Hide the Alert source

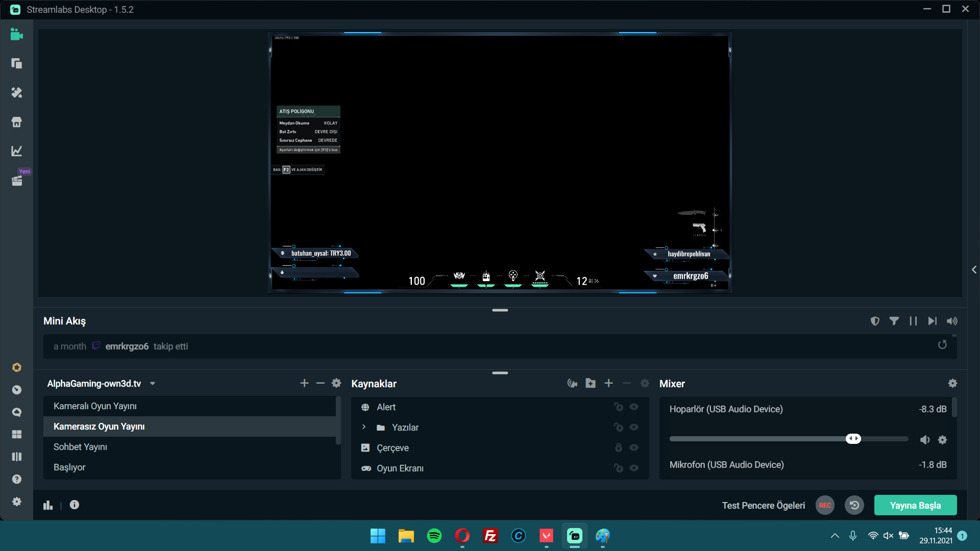click(x=634, y=407)
